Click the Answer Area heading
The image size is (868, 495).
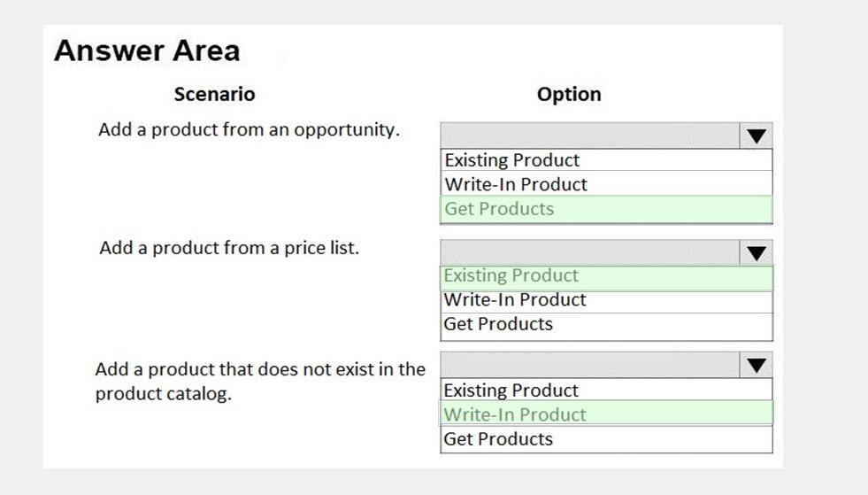(x=147, y=51)
